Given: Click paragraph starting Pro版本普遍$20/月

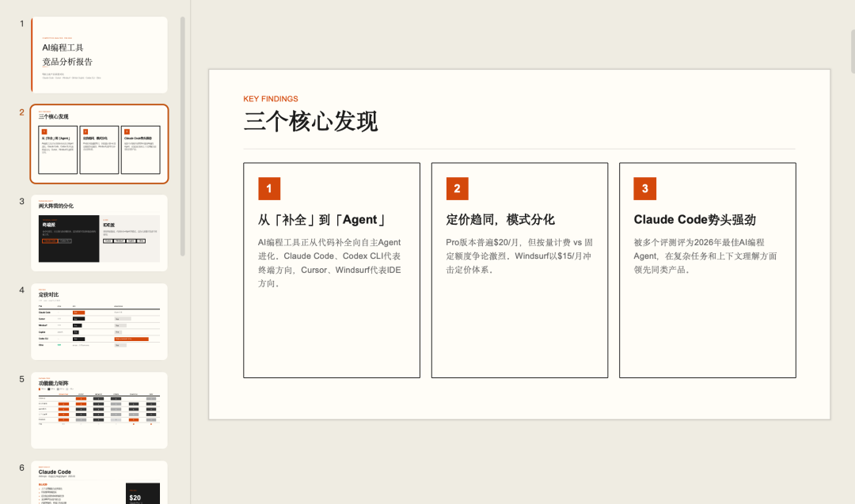Looking at the screenshot, I should [519, 256].
